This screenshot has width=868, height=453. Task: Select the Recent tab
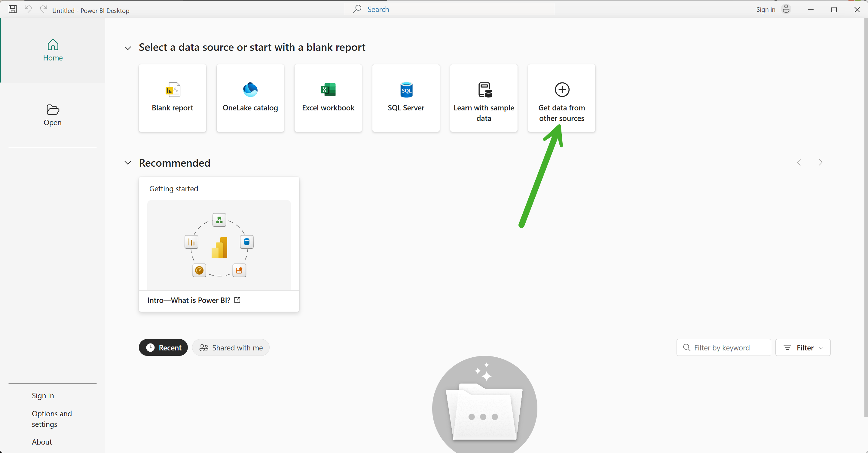[164, 347]
